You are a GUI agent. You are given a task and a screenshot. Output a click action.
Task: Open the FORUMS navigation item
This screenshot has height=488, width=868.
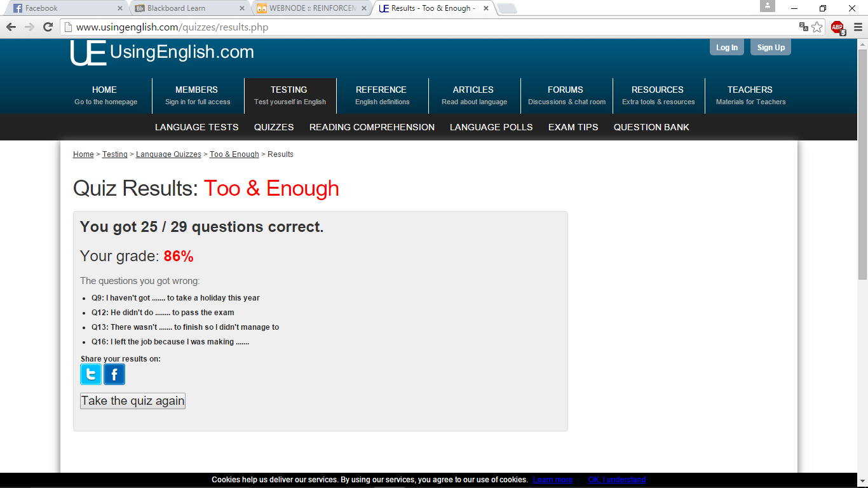tap(566, 95)
